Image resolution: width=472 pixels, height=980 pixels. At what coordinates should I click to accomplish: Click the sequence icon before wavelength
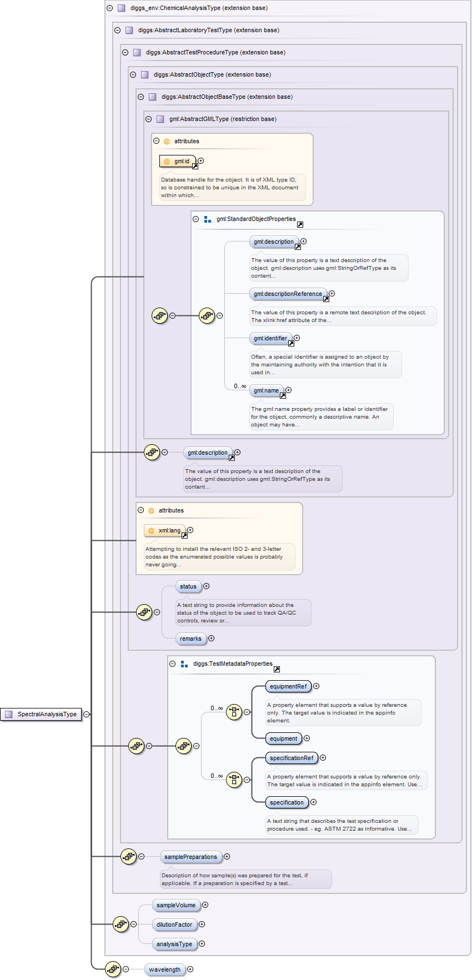113,969
